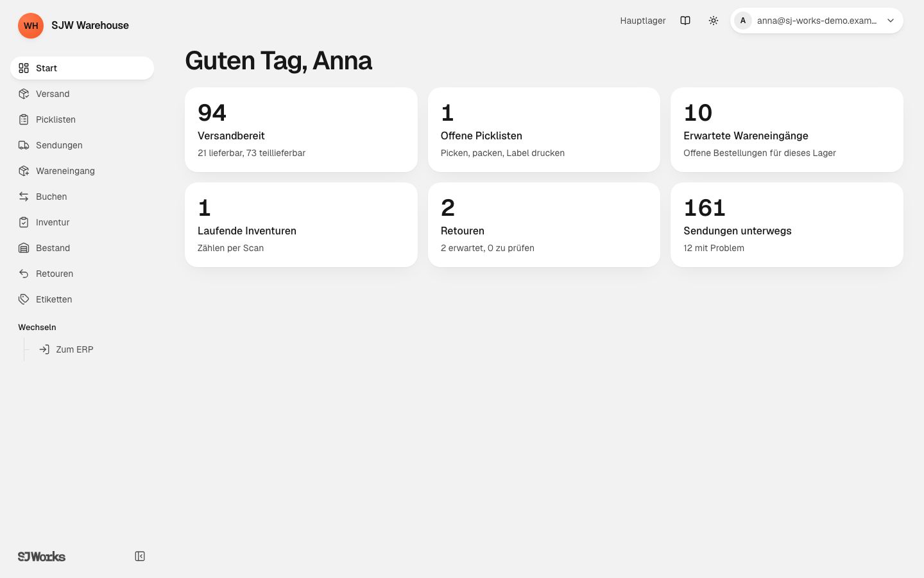This screenshot has width=924, height=578.
Task: Click the Inventur clipboard-check icon
Action: tap(24, 222)
